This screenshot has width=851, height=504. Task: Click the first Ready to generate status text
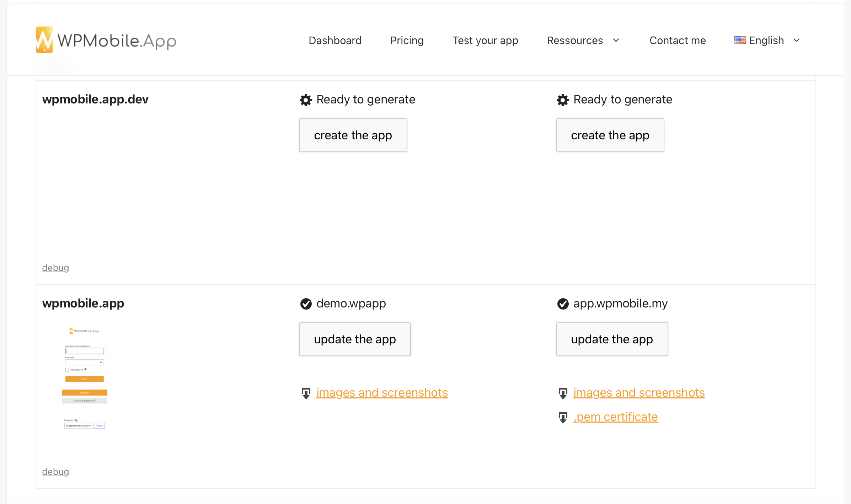366,100
